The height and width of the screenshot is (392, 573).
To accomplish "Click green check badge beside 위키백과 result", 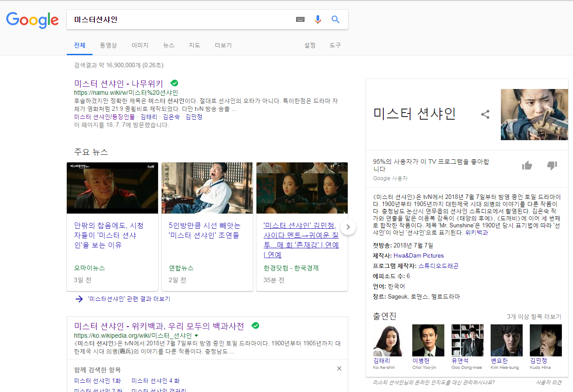I will pyautogui.click(x=255, y=326).
